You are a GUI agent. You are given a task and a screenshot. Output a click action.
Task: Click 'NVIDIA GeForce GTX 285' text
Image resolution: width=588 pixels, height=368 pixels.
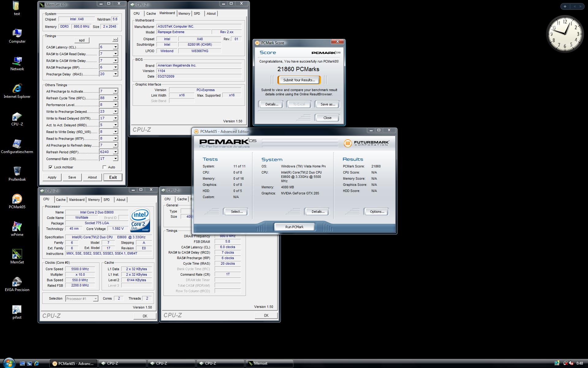pos(300,193)
